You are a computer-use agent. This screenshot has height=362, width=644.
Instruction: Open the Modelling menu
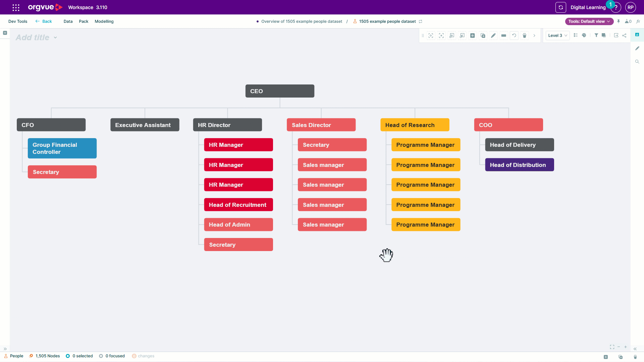104,21
